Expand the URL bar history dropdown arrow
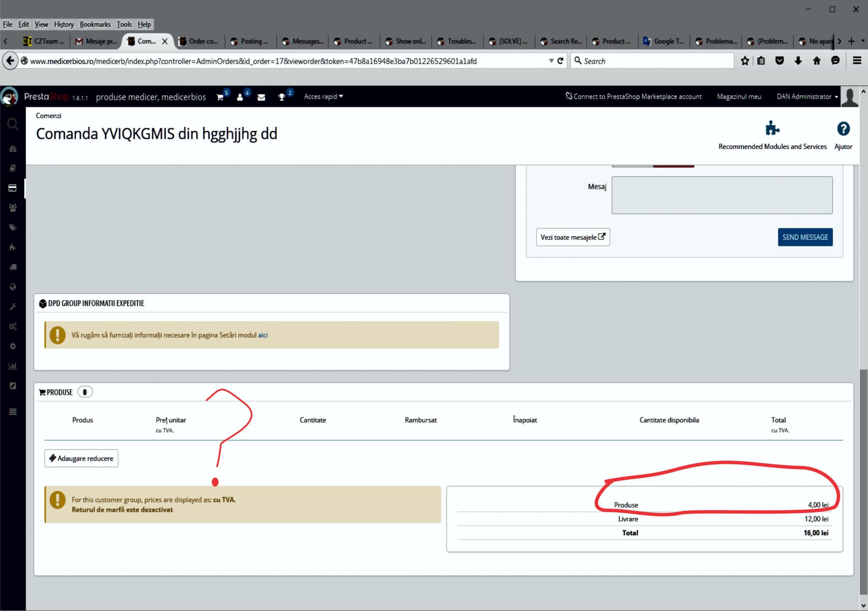The image size is (868, 611). click(551, 61)
